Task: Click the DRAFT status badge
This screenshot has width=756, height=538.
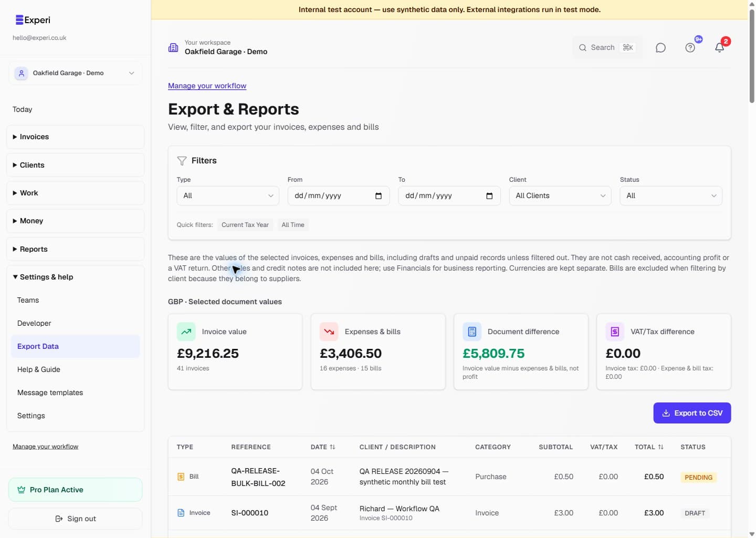Action: point(695,513)
